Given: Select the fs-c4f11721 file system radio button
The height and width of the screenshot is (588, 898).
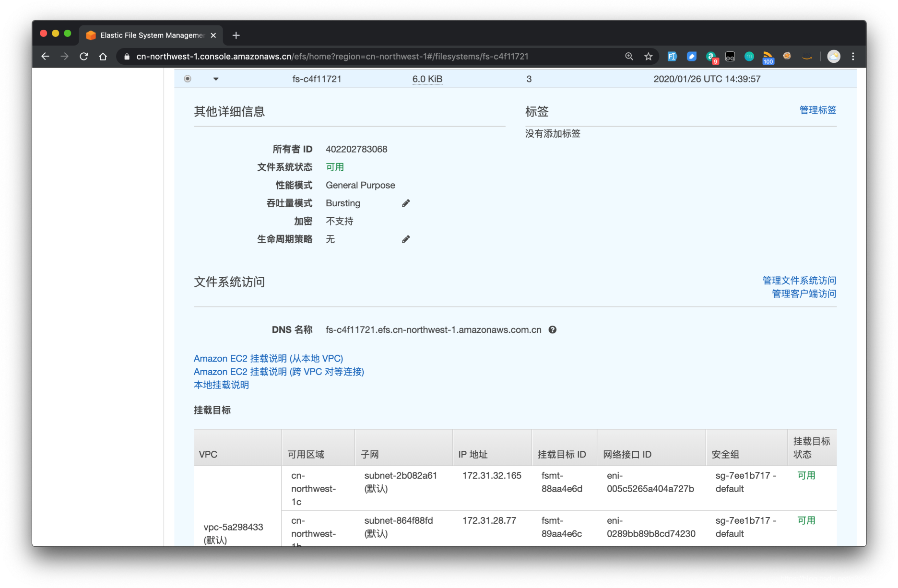Looking at the screenshot, I should [187, 78].
